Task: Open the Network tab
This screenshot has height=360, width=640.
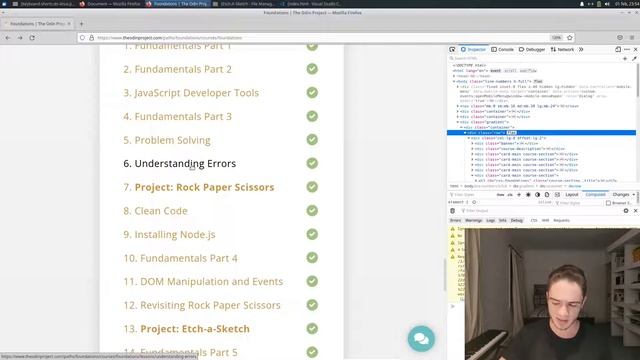Action: 562,49
